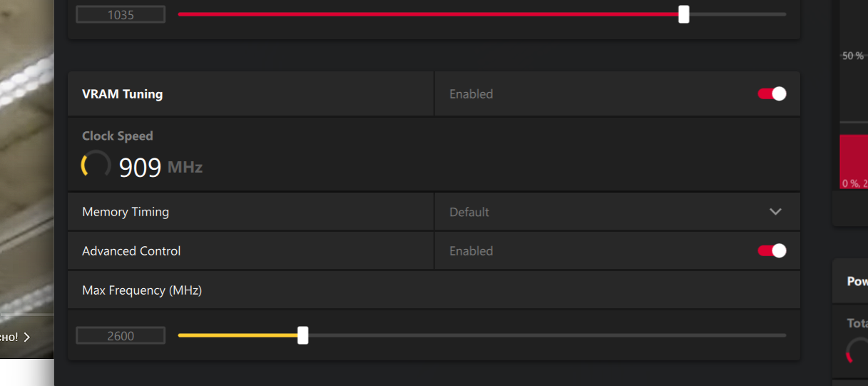
Task: Click the Max Frequency (MHz) label
Action: point(142,290)
